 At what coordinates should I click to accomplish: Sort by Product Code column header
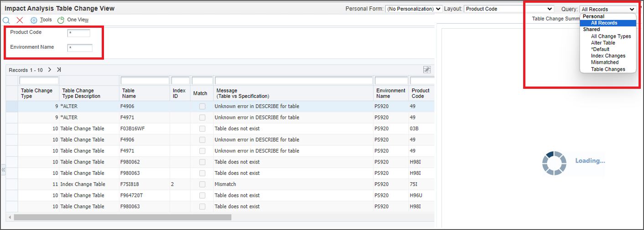[x=421, y=93]
